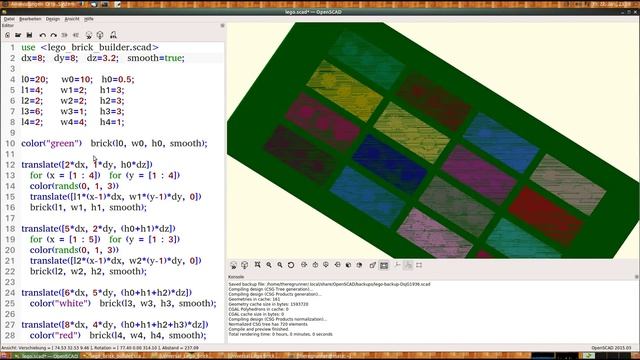640x360 pixels.
Task: Click 'color(rands(0, 1, 3))' on line 14
Action: coord(74,186)
